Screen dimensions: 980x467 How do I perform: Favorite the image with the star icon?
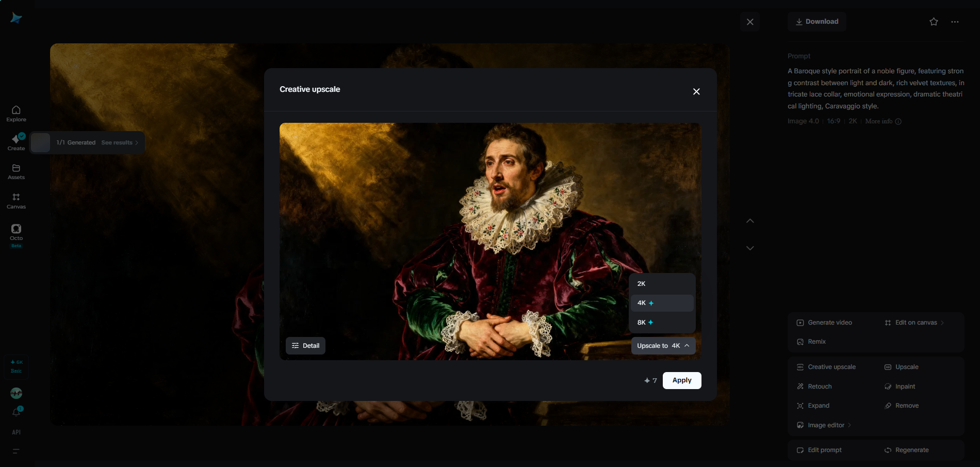[x=934, y=22]
